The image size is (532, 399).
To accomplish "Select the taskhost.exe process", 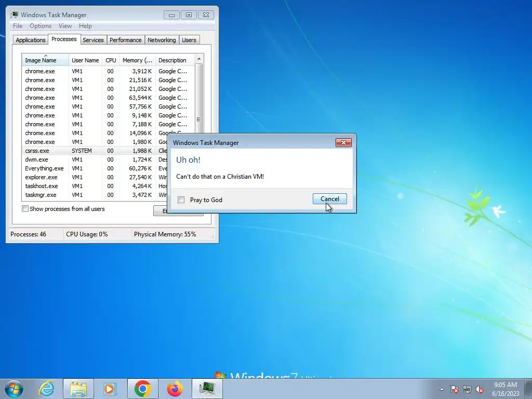I will 95,186.
